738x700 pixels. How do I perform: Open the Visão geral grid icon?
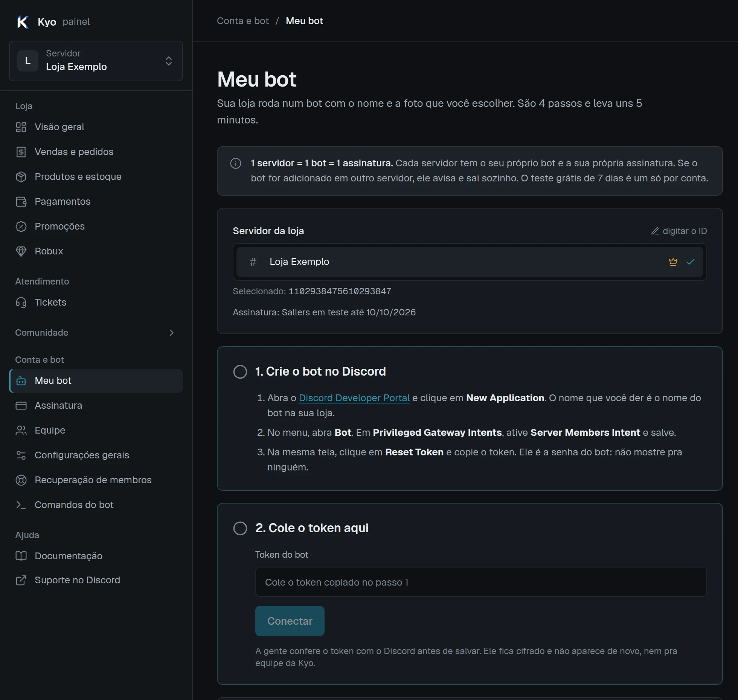point(21,127)
